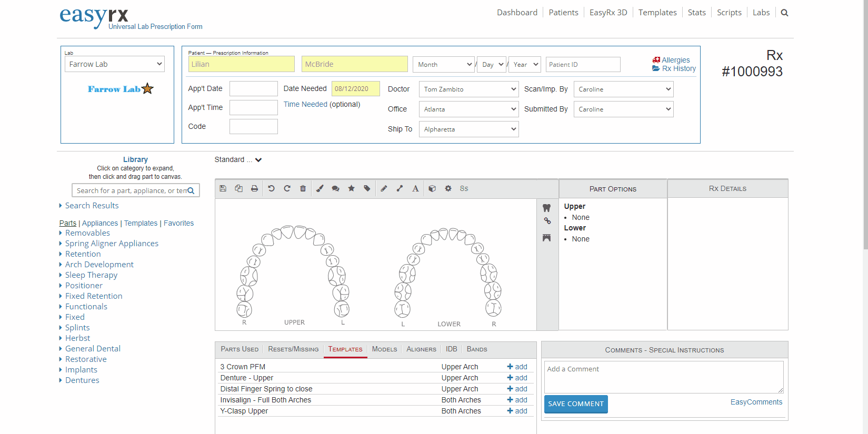
Task: Open Patients in the top navigation
Action: (x=563, y=13)
